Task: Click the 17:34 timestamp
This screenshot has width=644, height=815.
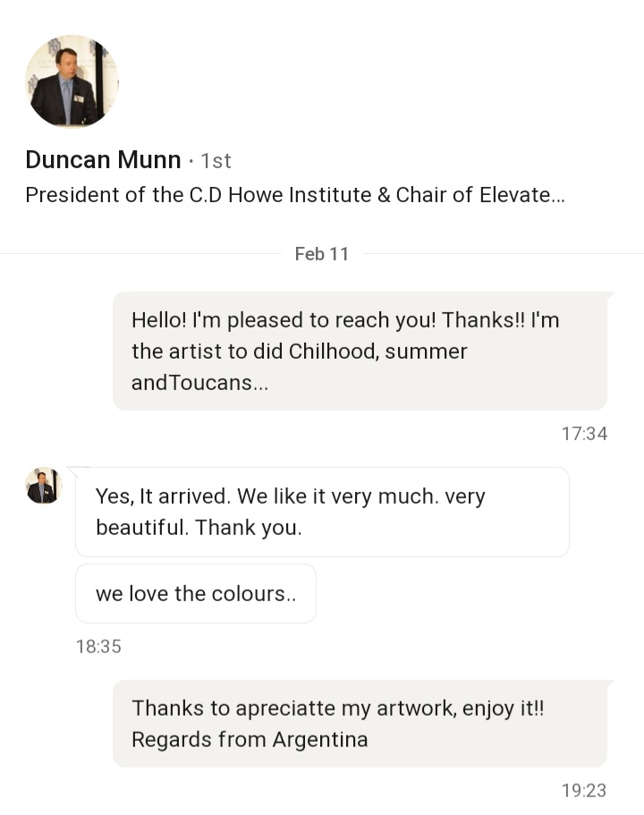Action: tap(584, 434)
